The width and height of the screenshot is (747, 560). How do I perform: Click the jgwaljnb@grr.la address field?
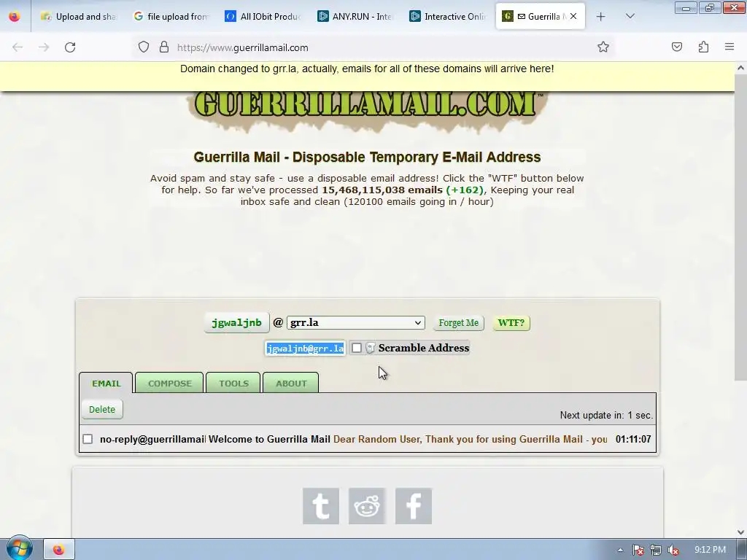(306, 349)
